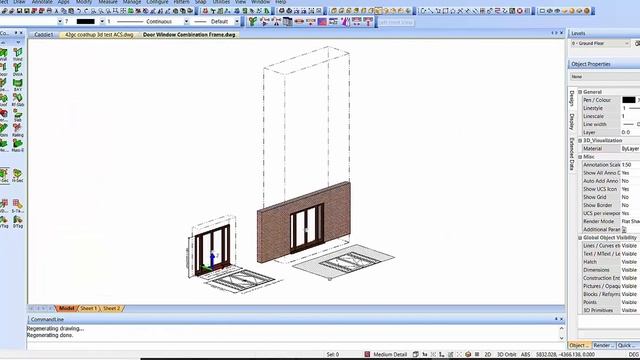Image resolution: width=640 pixels, height=360 pixels.
Task: Open the Configure menu
Action: point(157,2)
